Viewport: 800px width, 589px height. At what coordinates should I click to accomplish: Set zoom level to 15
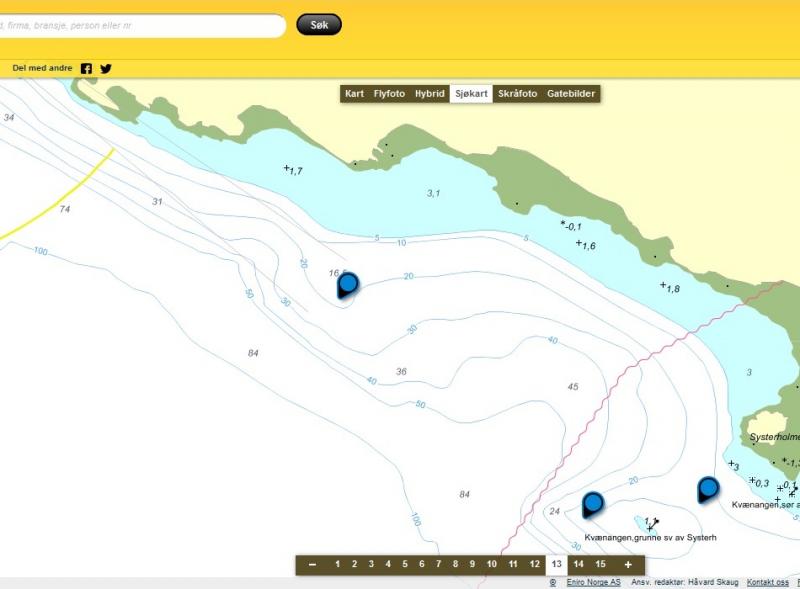600,565
